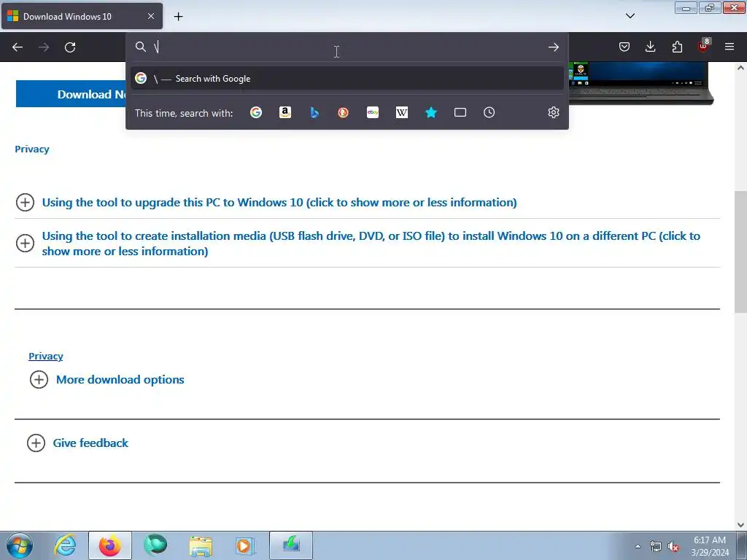Open the upper Privacy link

tap(32, 149)
